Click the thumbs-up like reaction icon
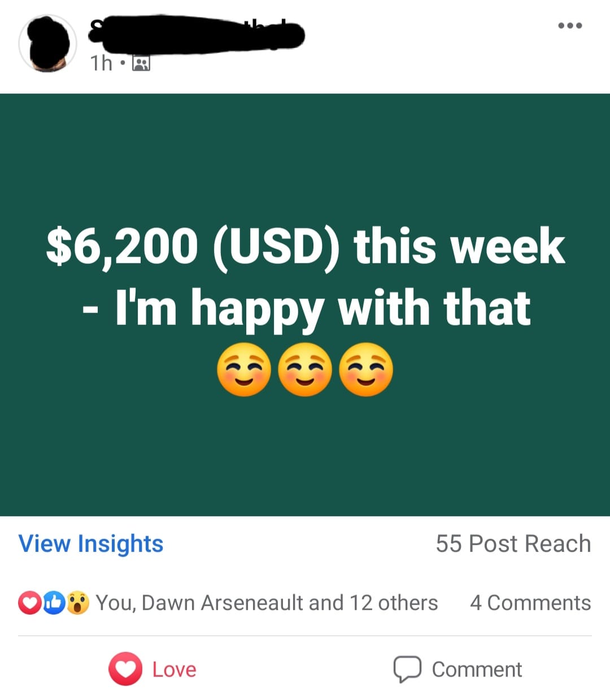The width and height of the screenshot is (610, 700). (54, 603)
